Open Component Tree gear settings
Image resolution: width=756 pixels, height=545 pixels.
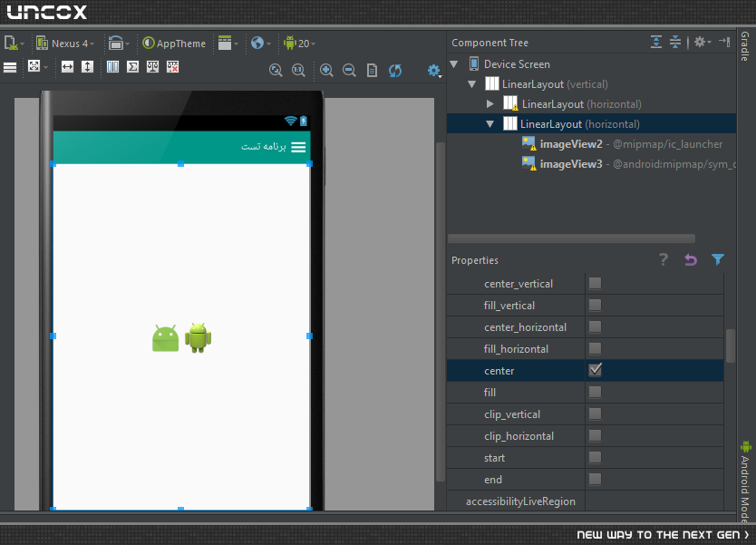702,42
